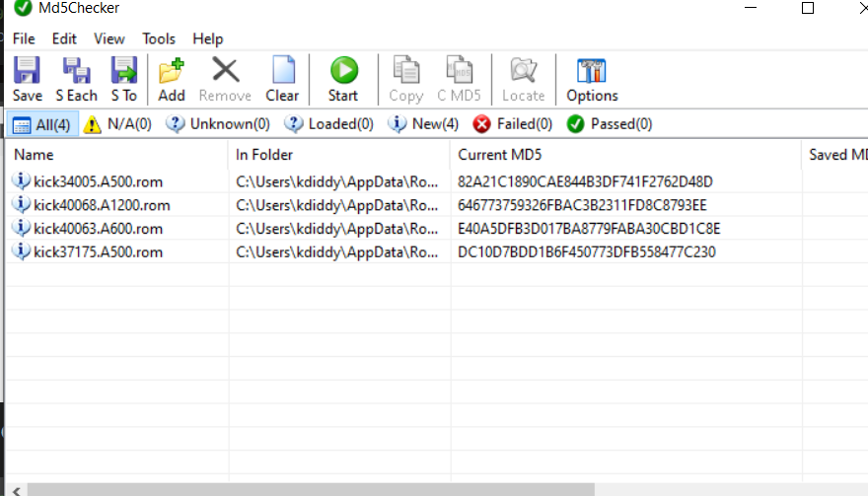868x496 pixels.
Task: Click the S To save icon
Action: [123, 79]
